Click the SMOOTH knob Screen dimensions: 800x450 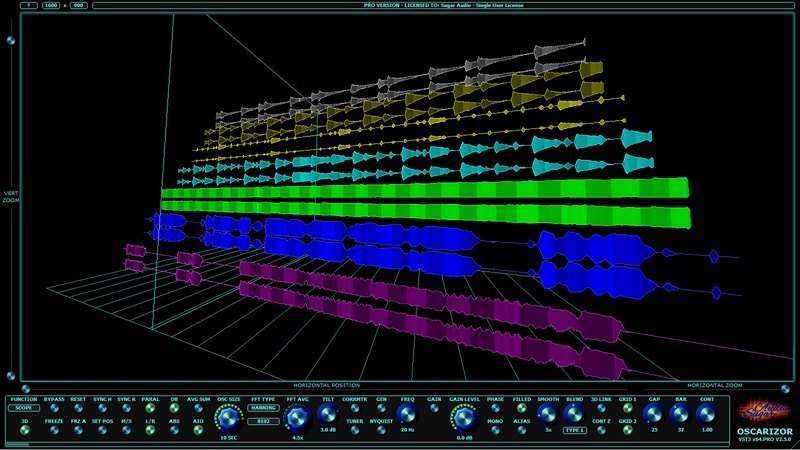click(548, 414)
